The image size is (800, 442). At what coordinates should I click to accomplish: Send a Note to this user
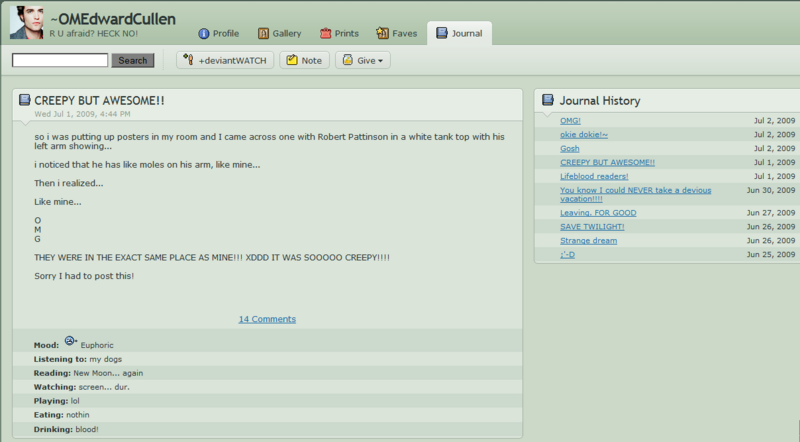304,61
